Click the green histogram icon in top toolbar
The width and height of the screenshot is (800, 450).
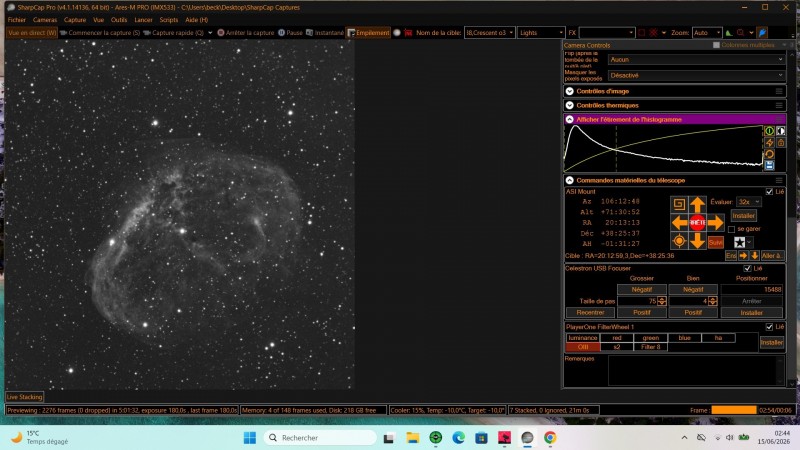pos(729,33)
